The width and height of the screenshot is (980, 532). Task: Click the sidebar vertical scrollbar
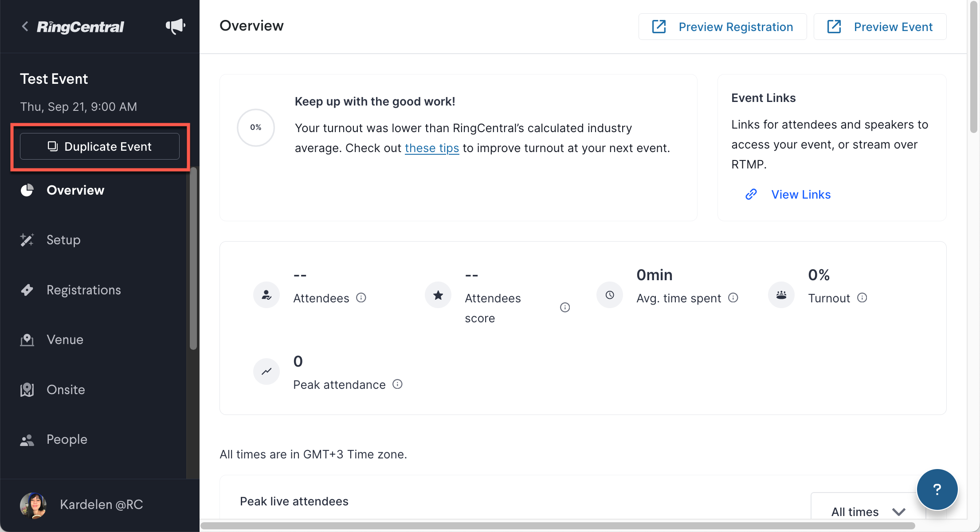pos(193,258)
